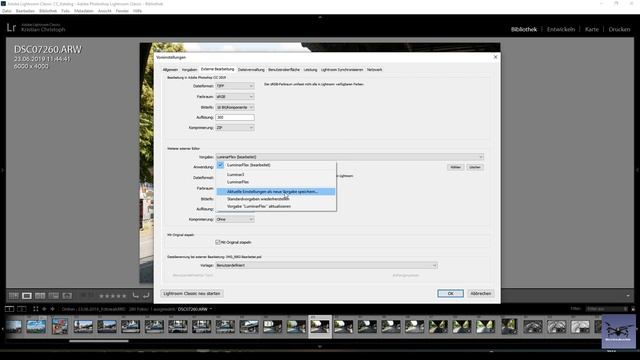This screenshot has height=360, width=640.
Task: Collapse the filmstrip with bottom arrow
Action: click(320, 347)
